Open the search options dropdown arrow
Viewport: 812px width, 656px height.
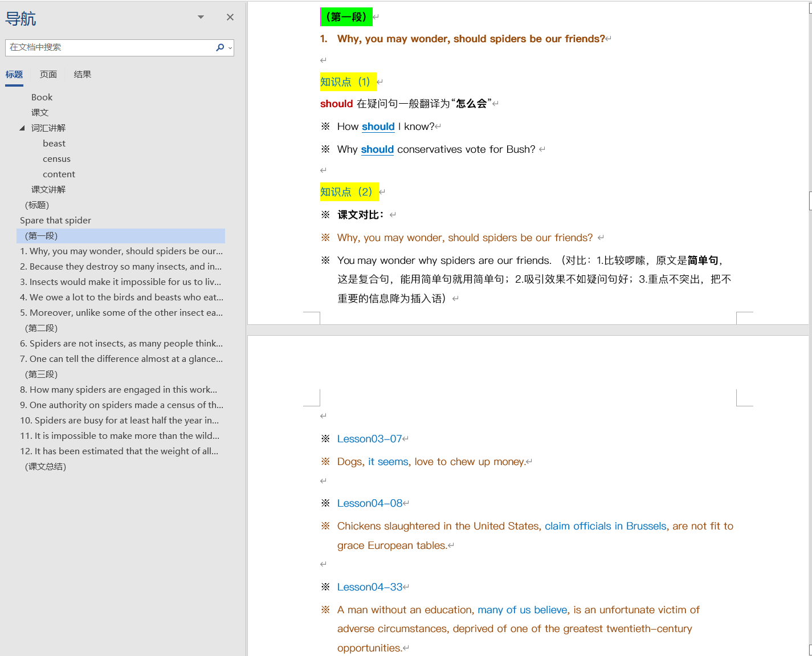pos(230,48)
